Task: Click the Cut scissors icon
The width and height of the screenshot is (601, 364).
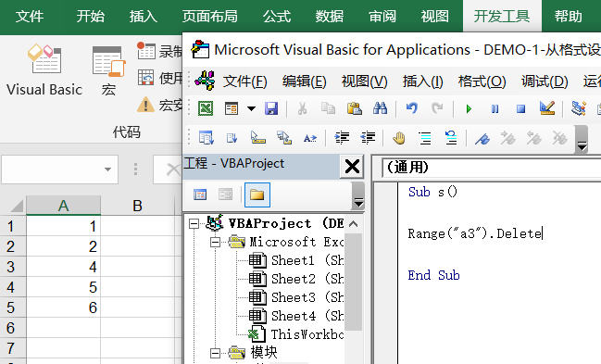Action: click(x=303, y=108)
